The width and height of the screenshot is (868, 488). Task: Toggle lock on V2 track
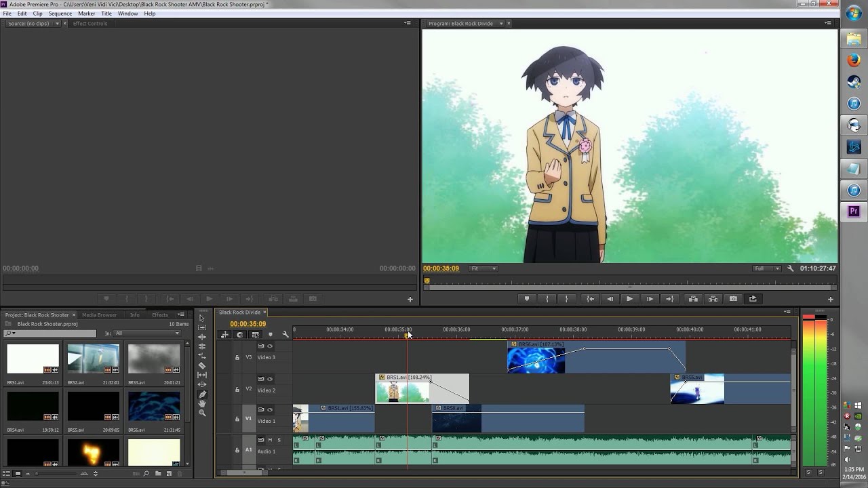click(x=237, y=390)
